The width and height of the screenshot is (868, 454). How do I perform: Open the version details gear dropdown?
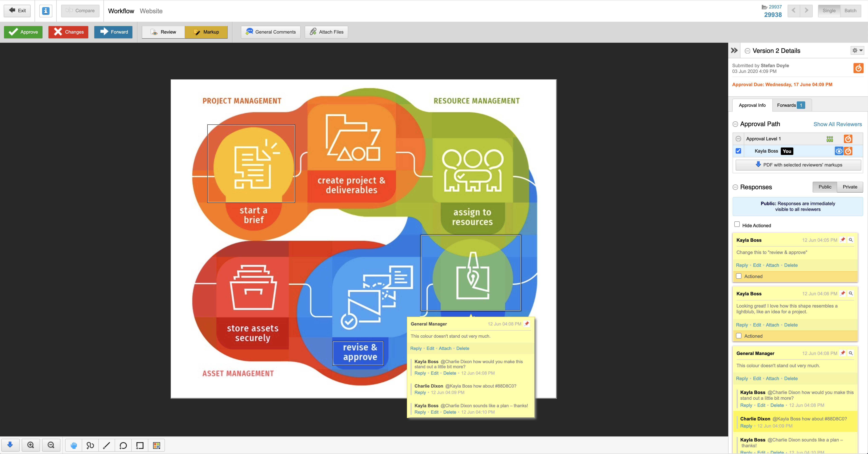pos(857,51)
